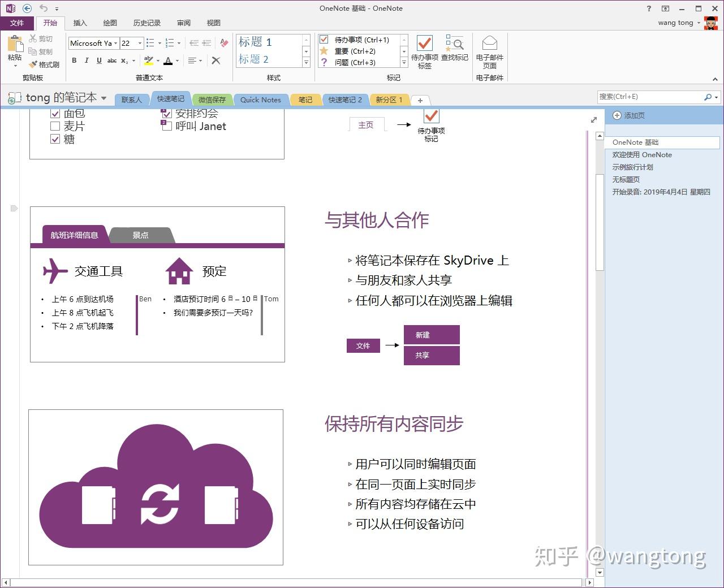Open the 文件 (File) menu
This screenshot has height=588, width=724.
pyautogui.click(x=17, y=23)
